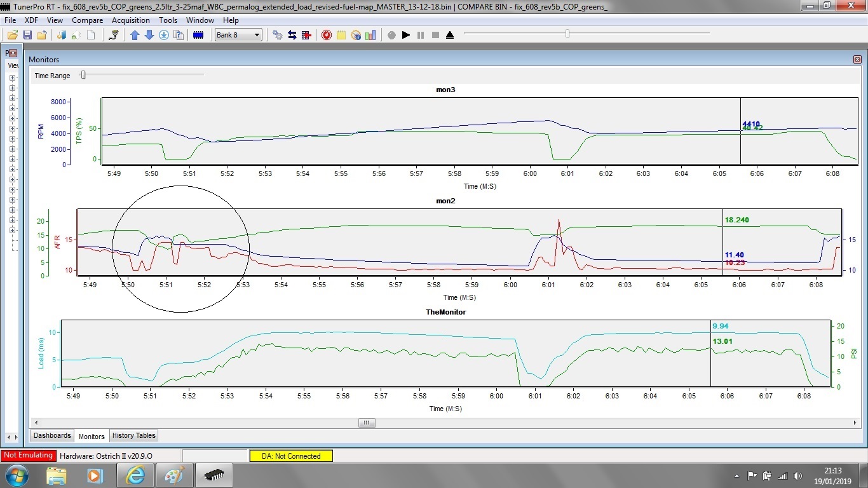Switch to the Dashboards tab

(52, 435)
